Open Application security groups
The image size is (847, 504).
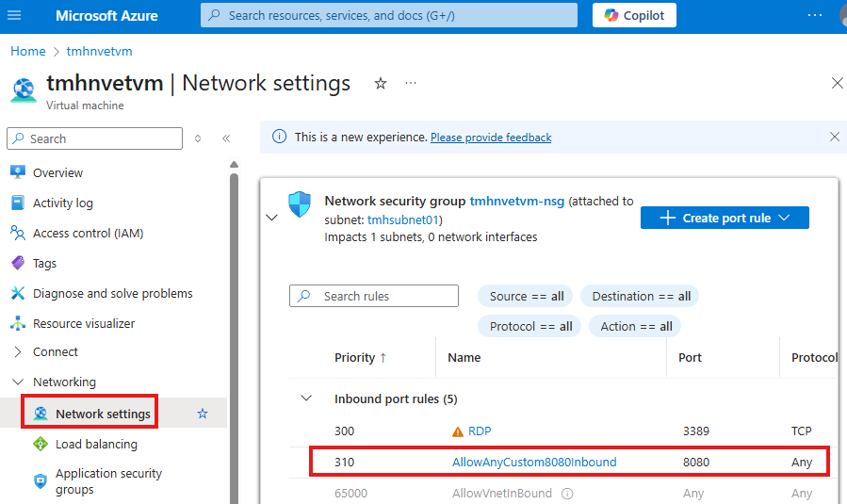click(x=108, y=481)
